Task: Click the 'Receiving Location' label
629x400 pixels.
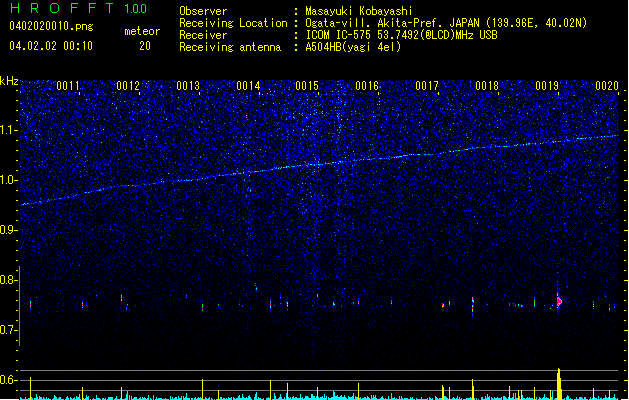Action: point(233,23)
